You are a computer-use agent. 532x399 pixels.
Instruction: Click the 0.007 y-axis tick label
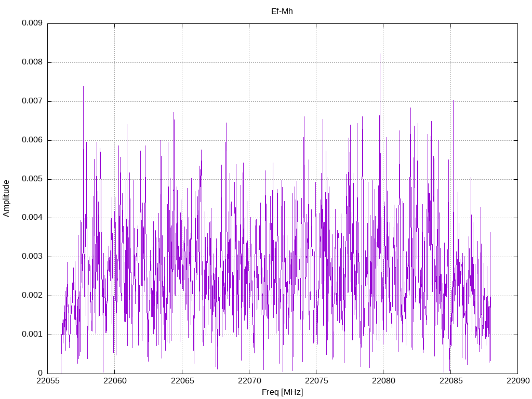(x=32, y=101)
